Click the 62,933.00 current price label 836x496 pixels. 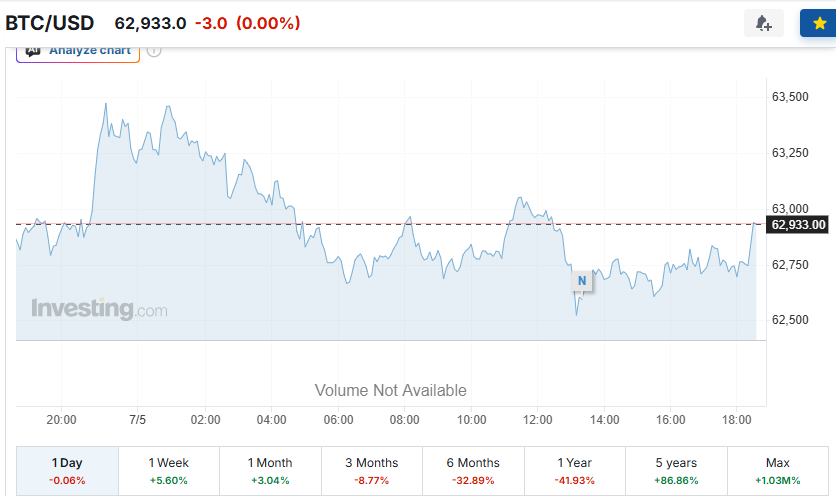point(798,225)
